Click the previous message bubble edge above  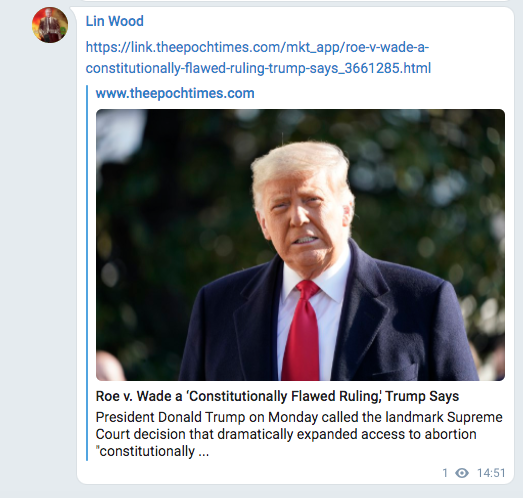point(295,1)
